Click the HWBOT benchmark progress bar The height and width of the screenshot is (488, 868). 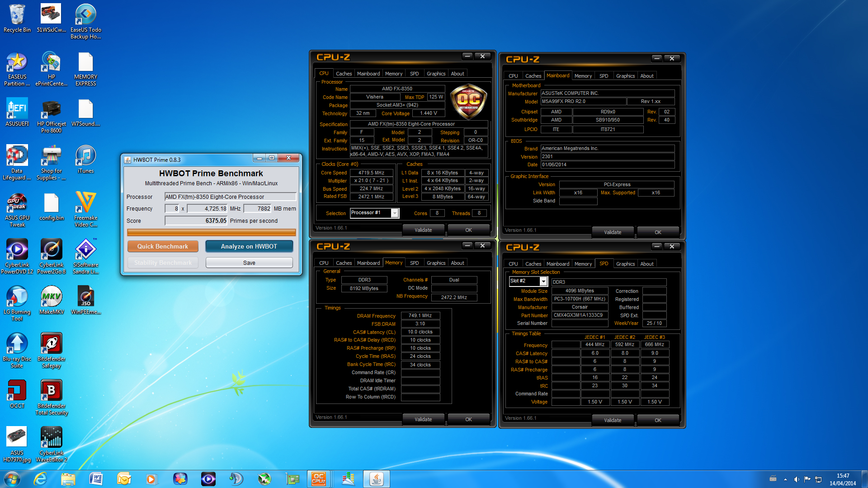click(x=212, y=232)
